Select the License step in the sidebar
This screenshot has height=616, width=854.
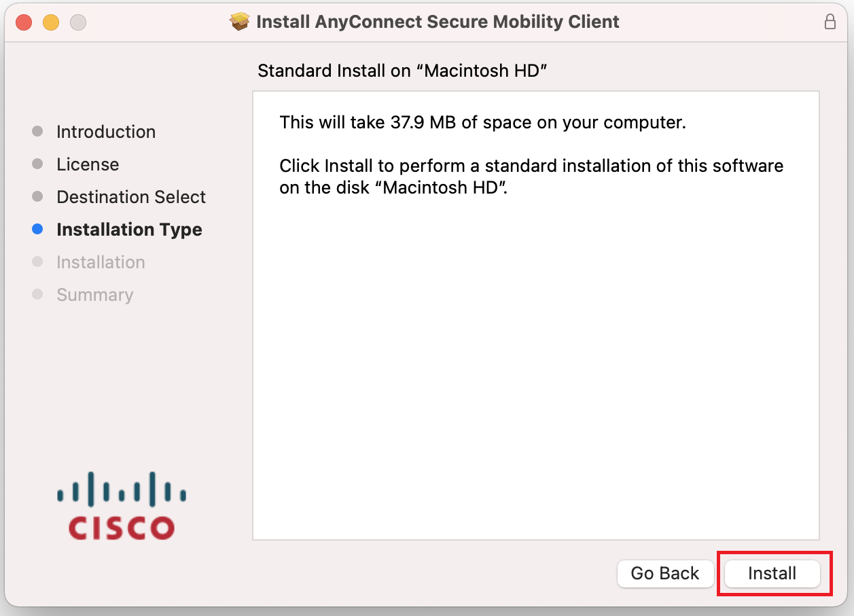click(x=88, y=164)
